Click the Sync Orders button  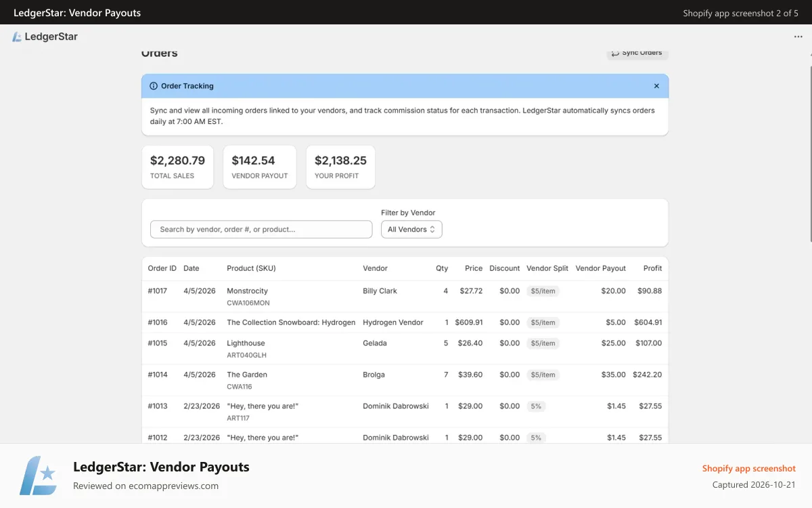point(637,54)
